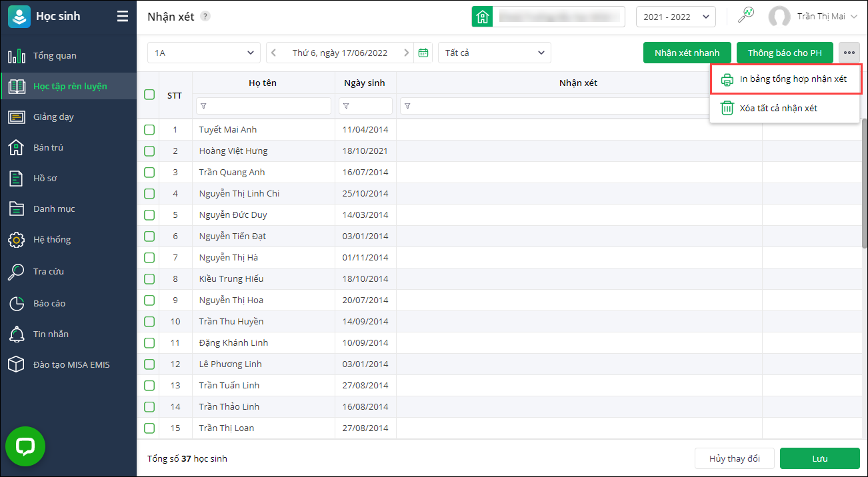Image resolution: width=868 pixels, height=477 pixels.
Task: Click the filter funnel icon under Ngày sinh
Action: pos(346,106)
